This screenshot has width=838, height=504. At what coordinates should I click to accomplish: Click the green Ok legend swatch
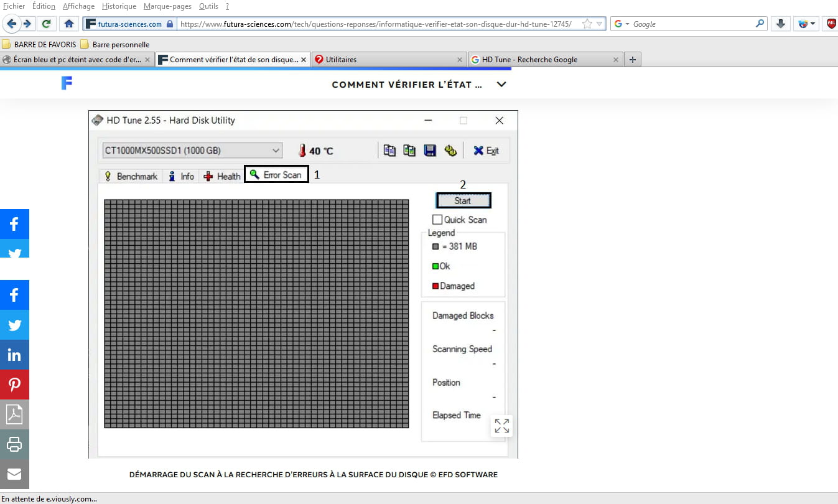click(435, 266)
